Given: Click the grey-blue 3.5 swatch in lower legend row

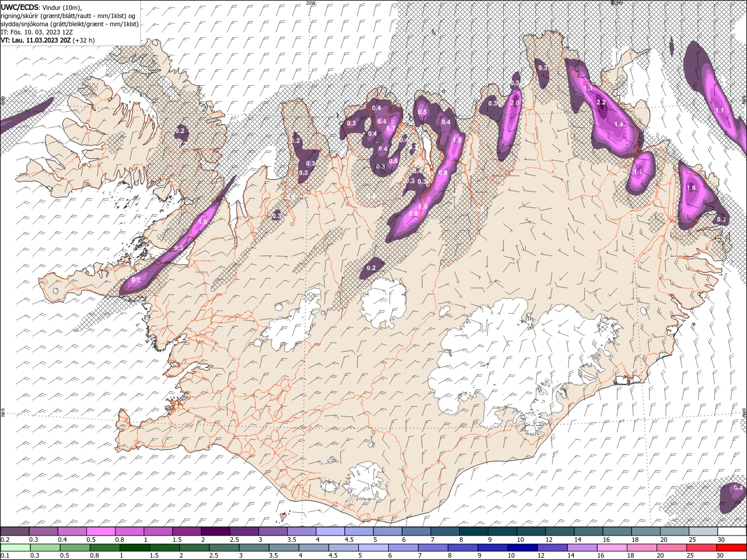Looking at the screenshot, I should pyautogui.click(x=284, y=548).
